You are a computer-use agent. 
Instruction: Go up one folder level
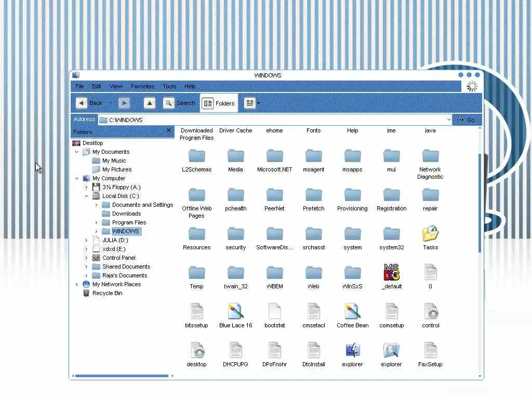(x=150, y=103)
